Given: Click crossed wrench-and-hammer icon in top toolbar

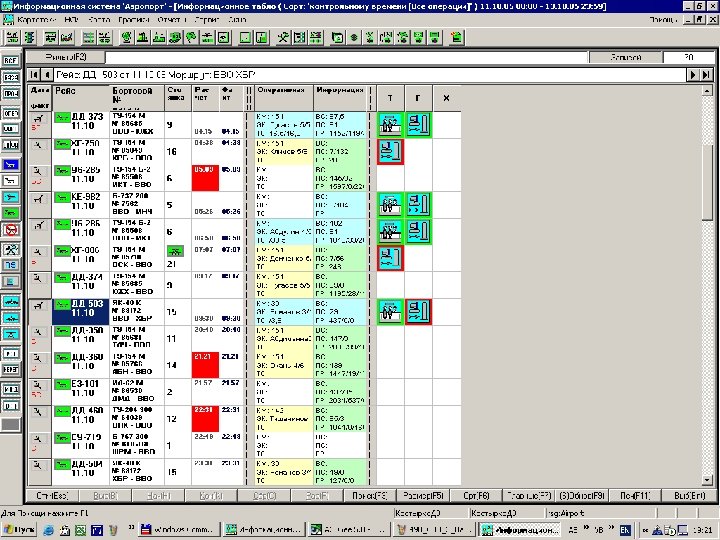Looking at the screenshot, I should click(x=283, y=38).
